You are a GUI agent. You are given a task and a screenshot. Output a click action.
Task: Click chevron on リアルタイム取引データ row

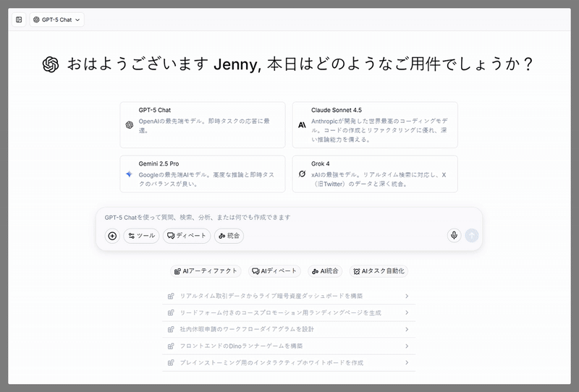point(407,296)
